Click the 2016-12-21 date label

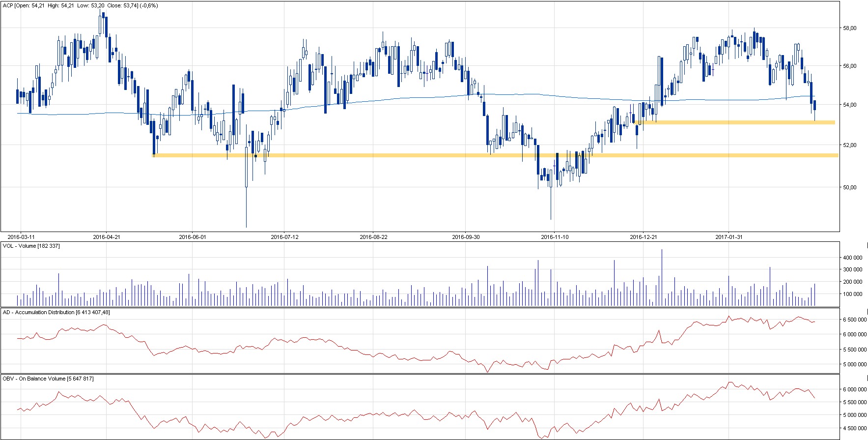pyautogui.click(x=644, y=237)
